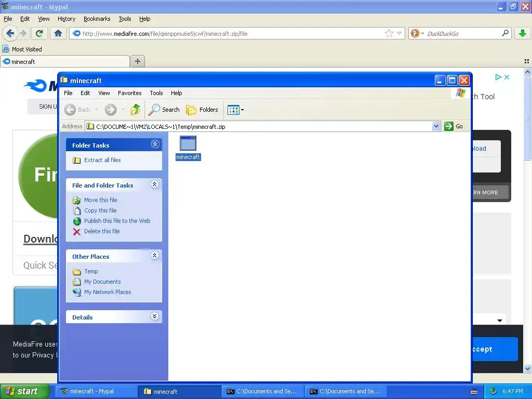
Task: Open Search in the Explorer toolbar
Action: tap(164, 110)
